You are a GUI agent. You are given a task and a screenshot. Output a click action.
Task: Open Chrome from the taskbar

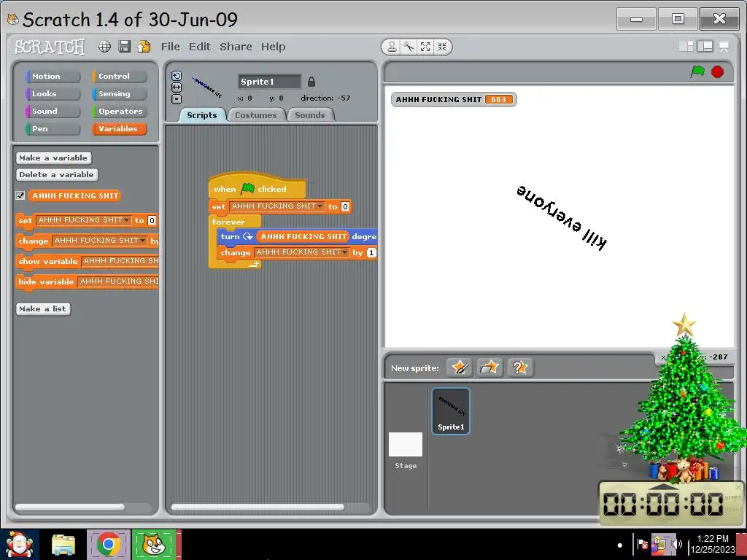tap(109, 544)
